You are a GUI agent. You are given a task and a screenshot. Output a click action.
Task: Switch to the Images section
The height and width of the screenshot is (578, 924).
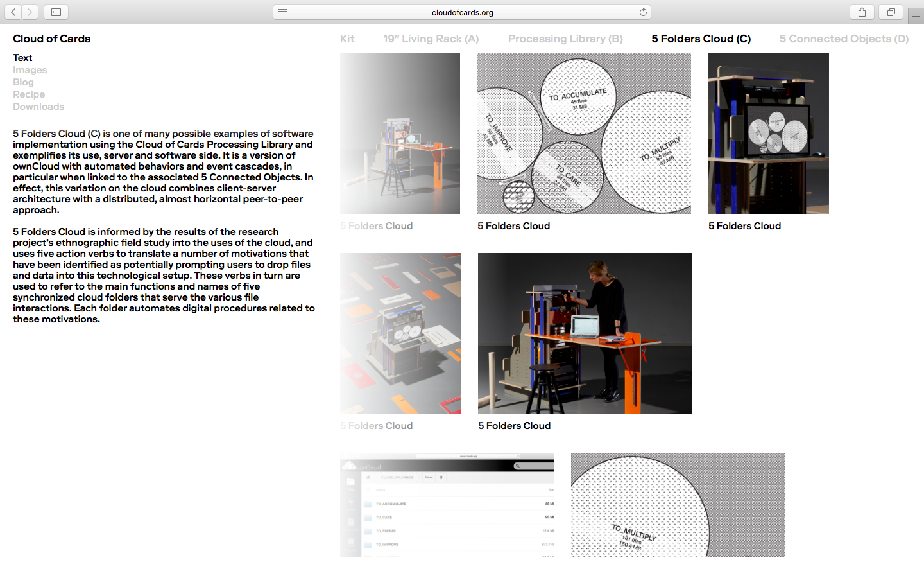tap(30, 70)
